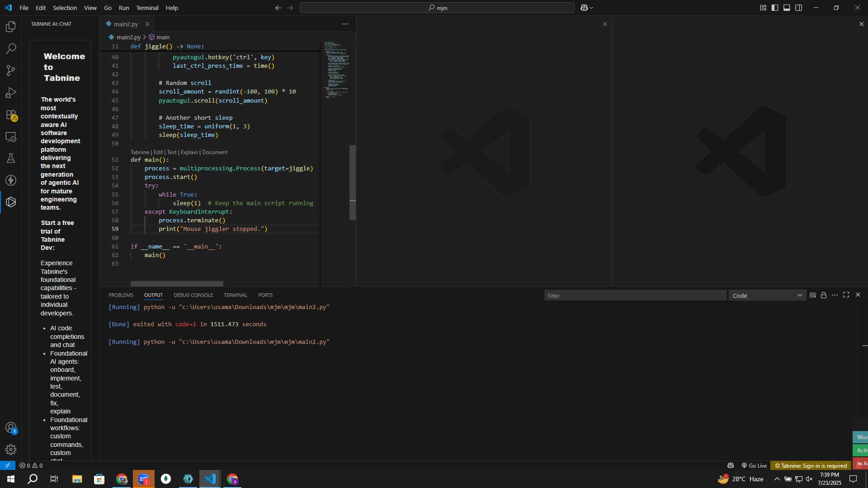The height and width of the screenshot is (488, 868).
Task: Switch to the Terminal panel tab
Action: tap(235, 295)
